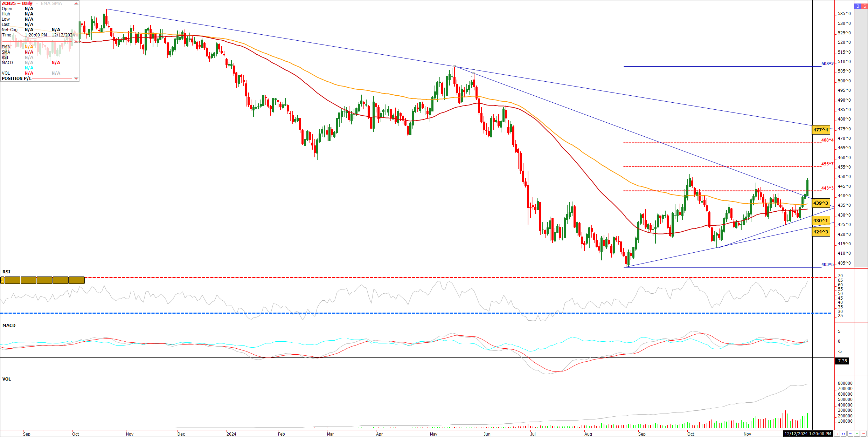
Task: Select the 439^3 yellow price tag
Action: [821, 203]
